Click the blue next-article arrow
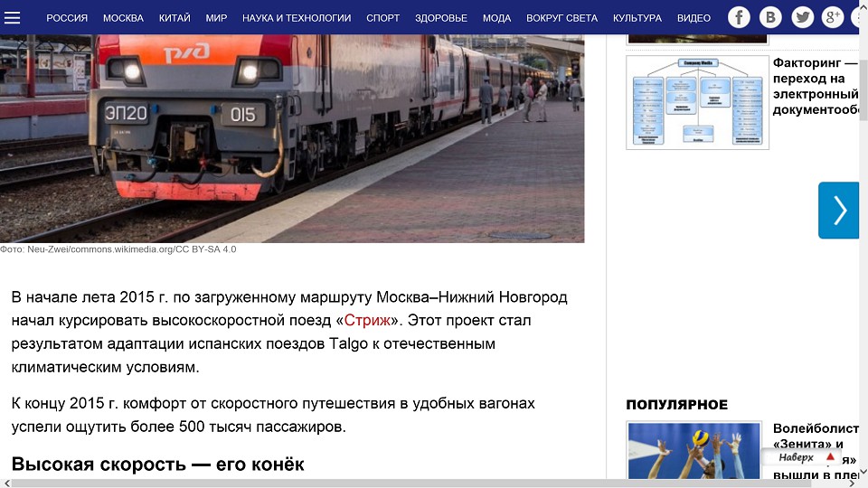Screen dimensions: 868x488 pos(839,211)
